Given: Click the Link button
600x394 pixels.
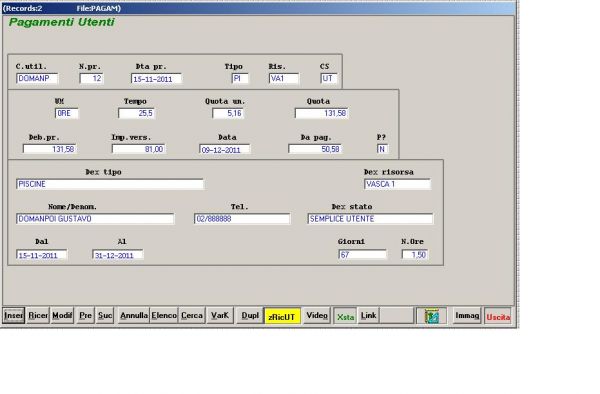Looking at the screenshot, I should (x=368, y=316).
